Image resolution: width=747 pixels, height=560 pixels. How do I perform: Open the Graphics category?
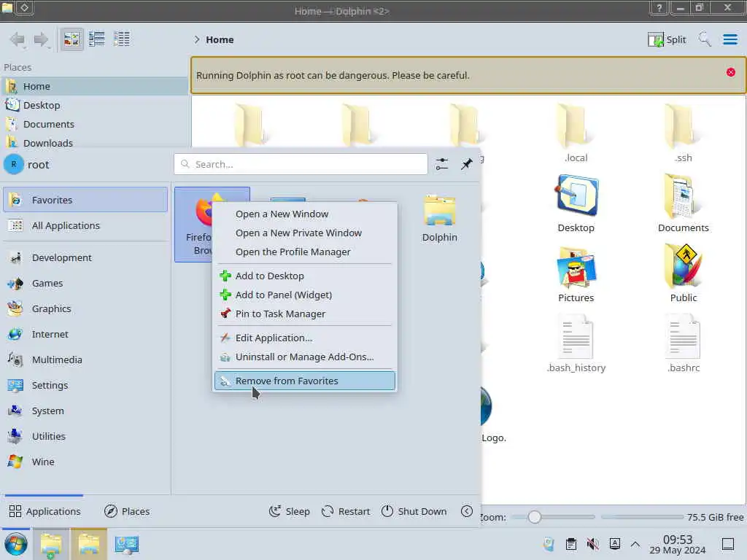point(85,309)
